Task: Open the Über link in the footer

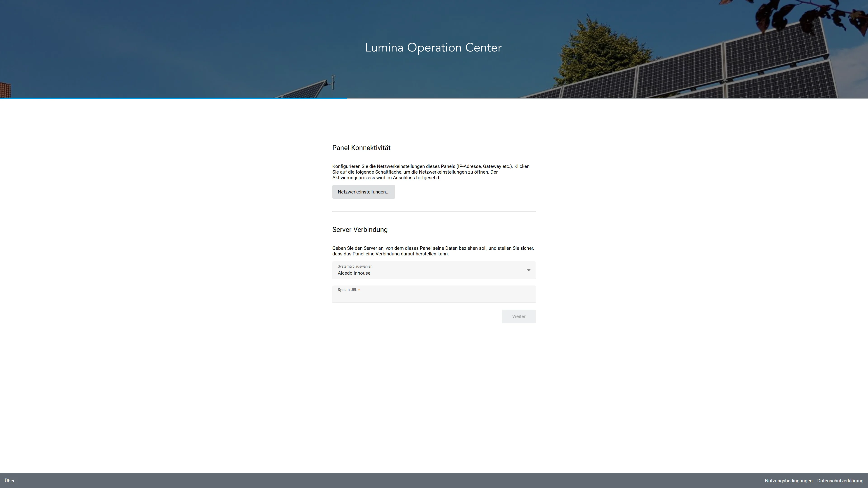Action: (x=9, y=481)
